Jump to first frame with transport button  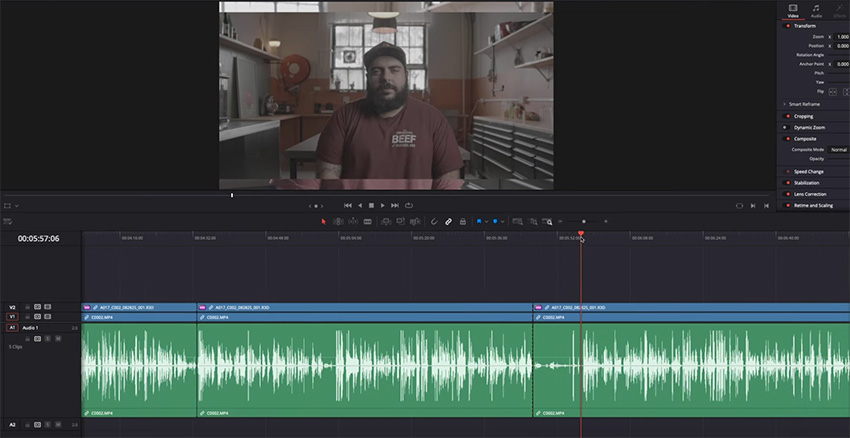pos(347,205)
